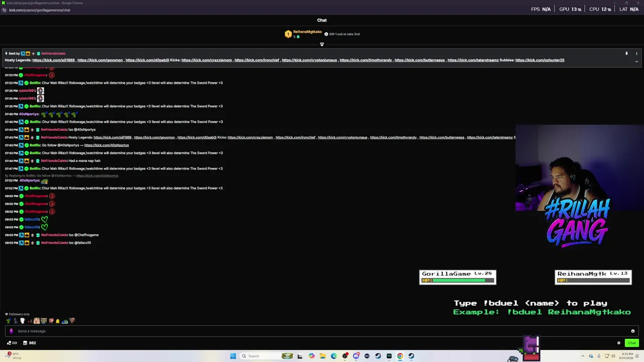Click the pin icon on the pinned message

(626, 53)
